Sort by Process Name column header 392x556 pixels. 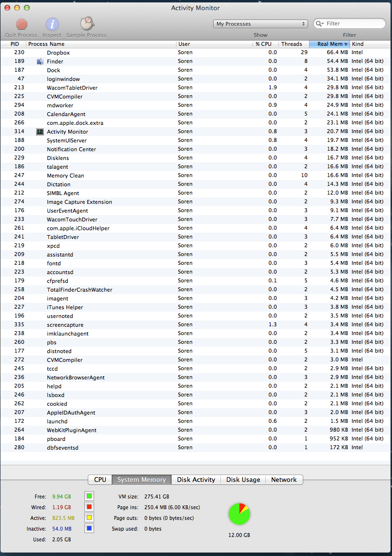pos(101,44)
